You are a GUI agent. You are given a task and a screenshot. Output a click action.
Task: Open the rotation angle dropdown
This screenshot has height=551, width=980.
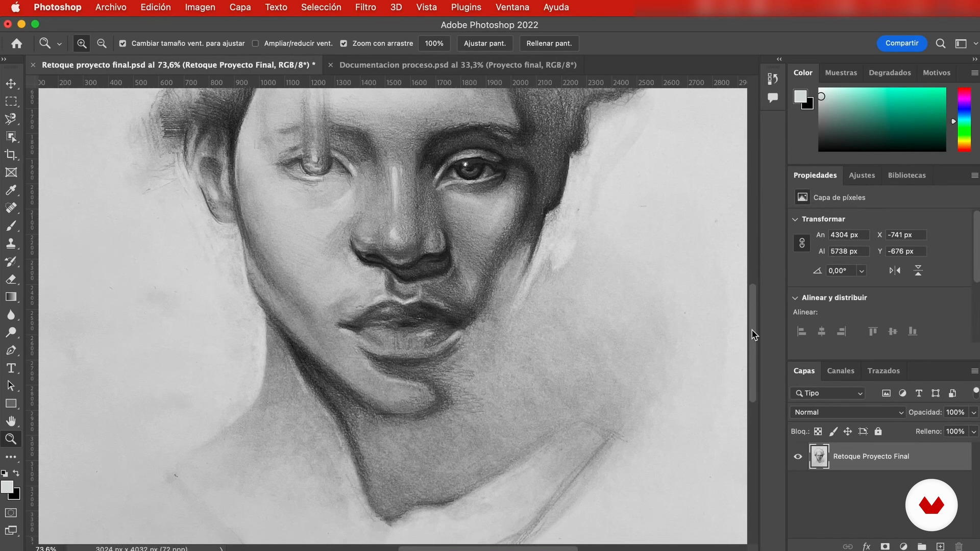[x=862, y=271]
